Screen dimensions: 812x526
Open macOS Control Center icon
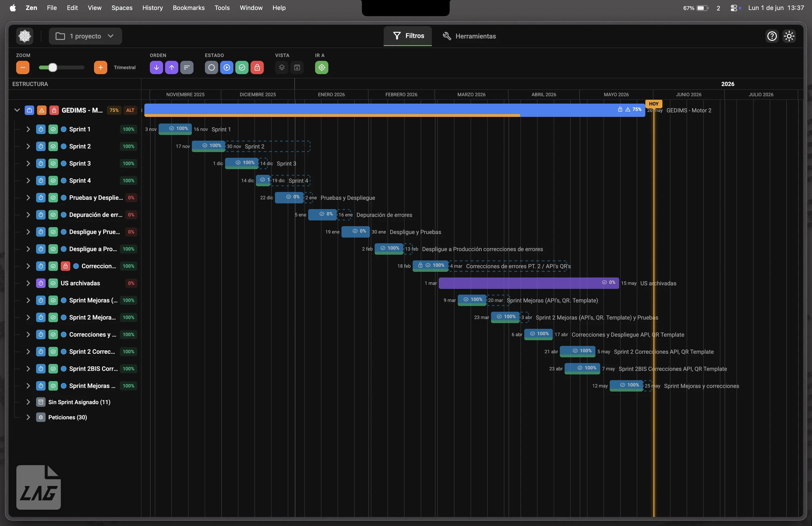(x=735, y=8)
